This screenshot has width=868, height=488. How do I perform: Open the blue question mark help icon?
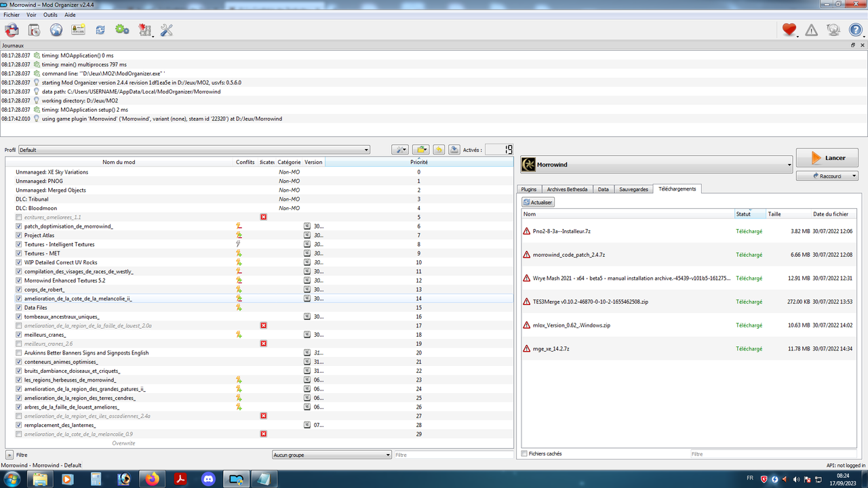[856, 30]
